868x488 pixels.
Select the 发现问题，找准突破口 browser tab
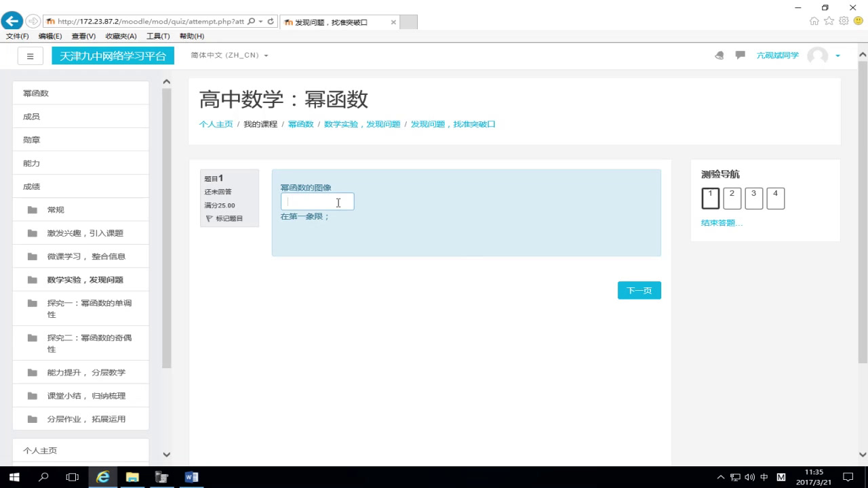(x=339, y=22)
